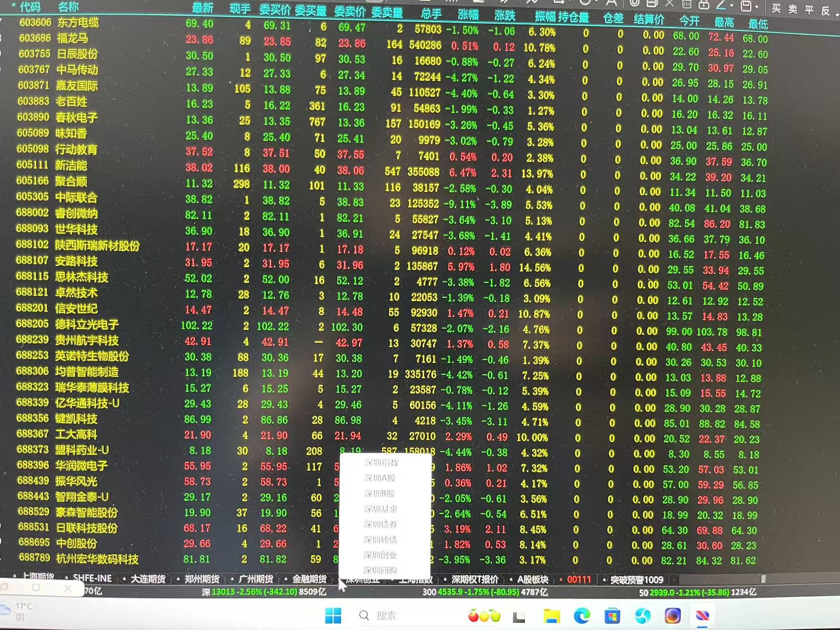This screenshot has width=840, height=630.
Task: Open the weather widget showing 17°C
Action: click(x=17, y=612)
